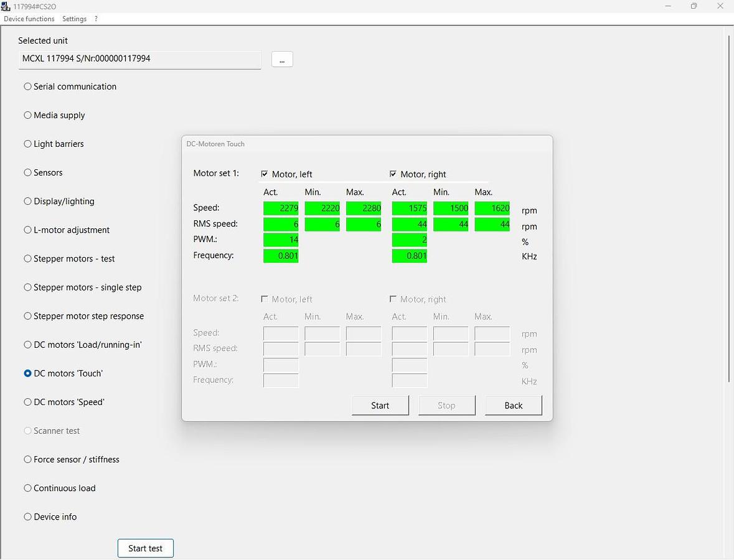The height and width of the screenshot is (560, 734).
Task: Uncheck Motor, right in Motor set 1
Action: pos(393,174)
